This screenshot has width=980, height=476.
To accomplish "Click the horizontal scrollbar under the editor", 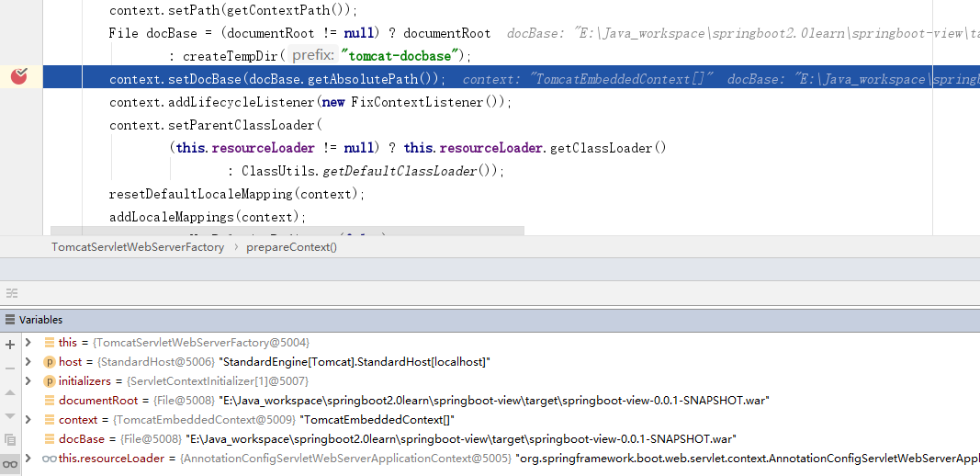I will (287, 231).
